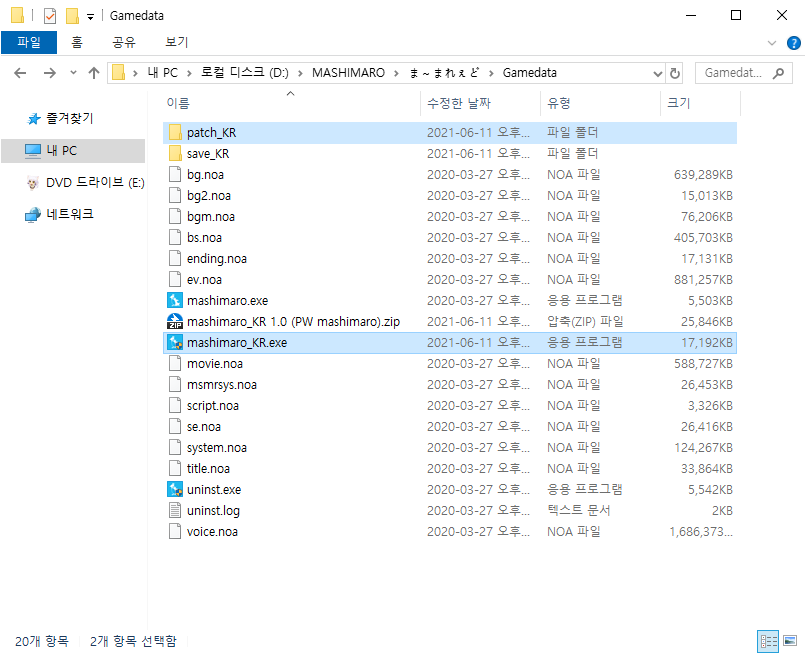Click the 639,289KB size value
The height and width of the screenshot is (654, 806).
click(703, 175)
